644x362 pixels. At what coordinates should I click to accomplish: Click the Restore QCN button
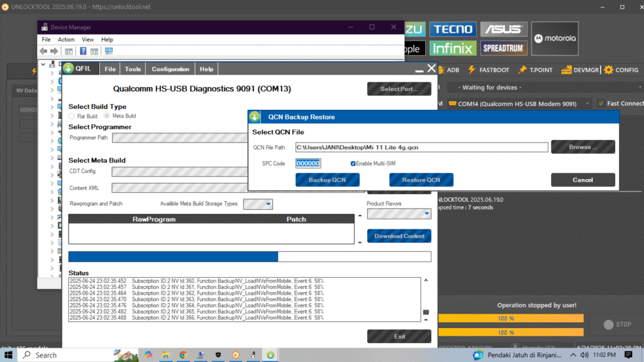421,180
